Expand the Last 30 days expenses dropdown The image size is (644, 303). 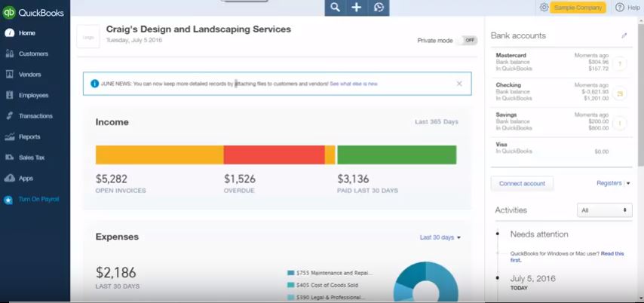tap(440, 237)
